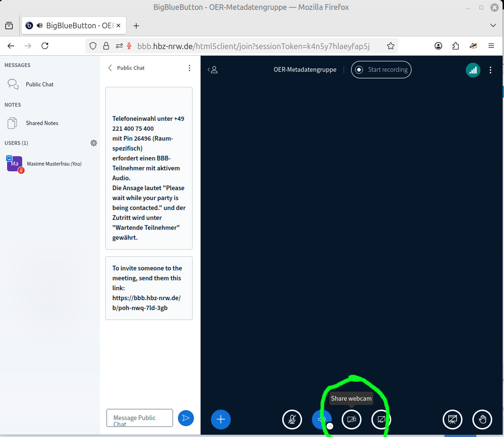Toggle the user list panel visibility
This screenshot has height=437, width=504.
[x=213, y=70]
